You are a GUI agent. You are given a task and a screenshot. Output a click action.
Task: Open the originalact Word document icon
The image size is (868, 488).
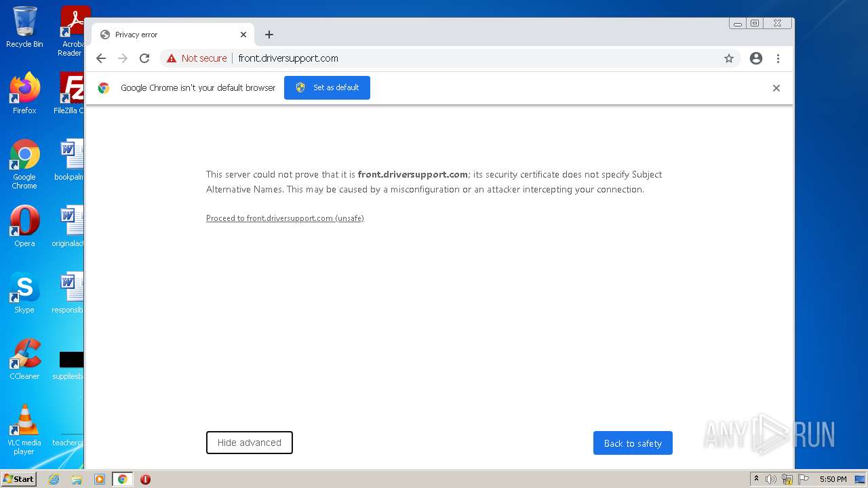tap(68, 226)
